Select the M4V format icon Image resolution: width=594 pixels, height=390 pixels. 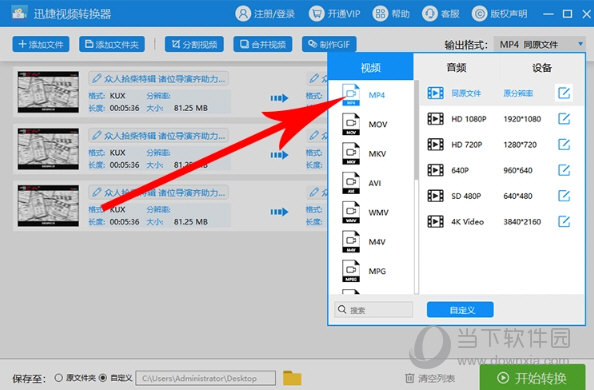click(351, 241)
